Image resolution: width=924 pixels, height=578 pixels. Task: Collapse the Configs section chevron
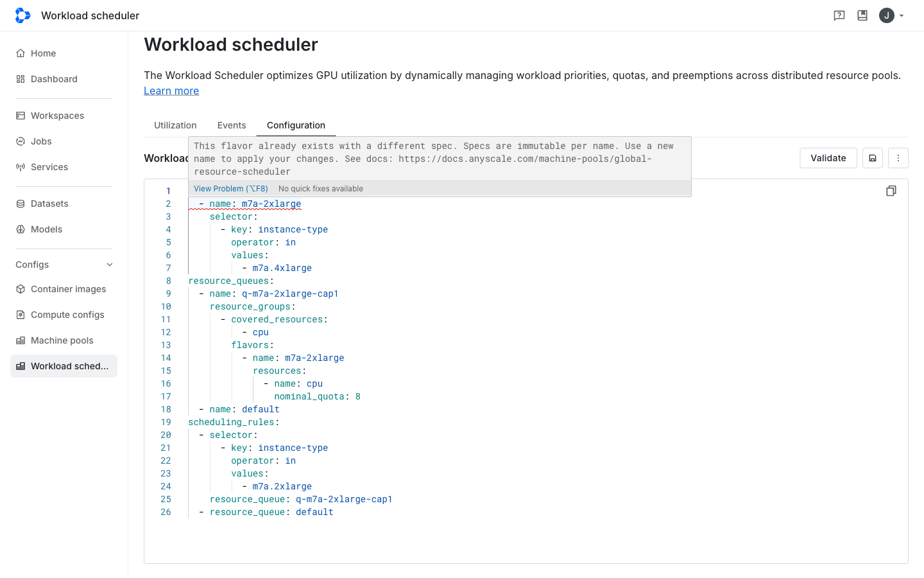(110, 265)
